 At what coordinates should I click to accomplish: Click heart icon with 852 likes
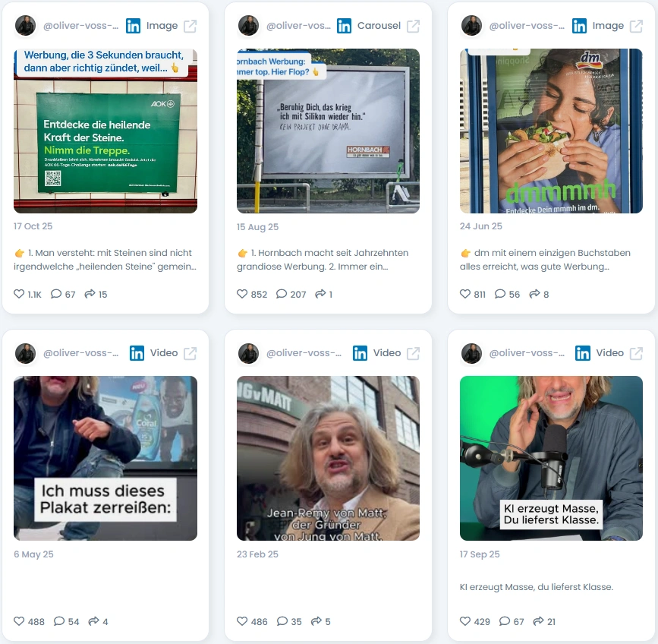242,294
